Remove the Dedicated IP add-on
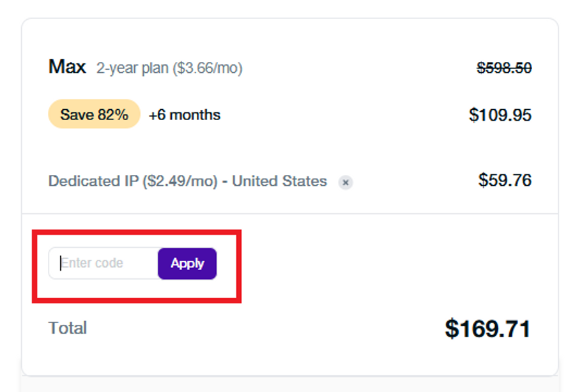575x392 pixels. [x=346, y=183]
